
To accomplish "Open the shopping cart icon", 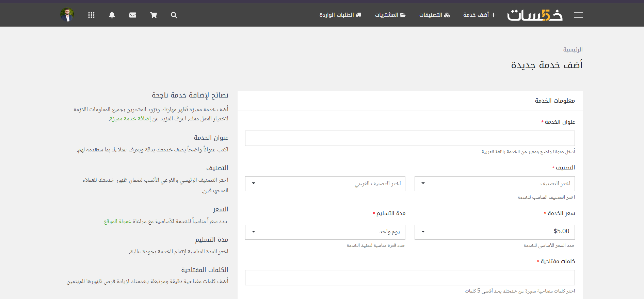I will tap(154, 15).
